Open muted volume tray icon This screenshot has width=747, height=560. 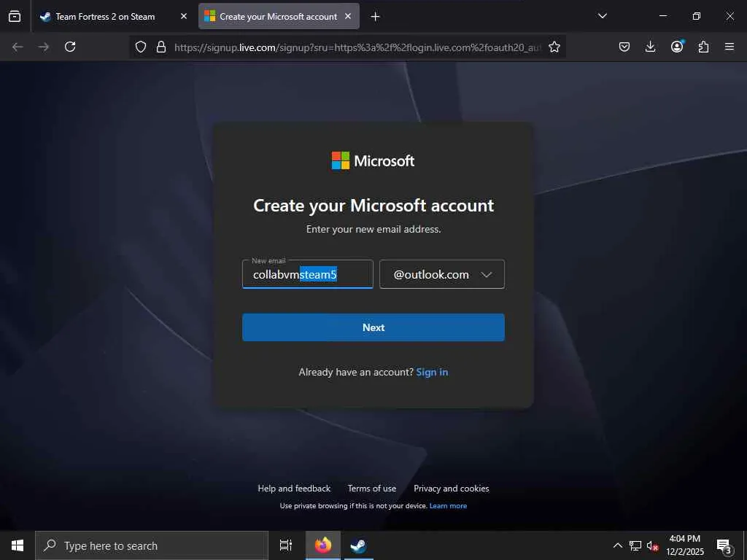pyautogui.click(x=652, y=545)
